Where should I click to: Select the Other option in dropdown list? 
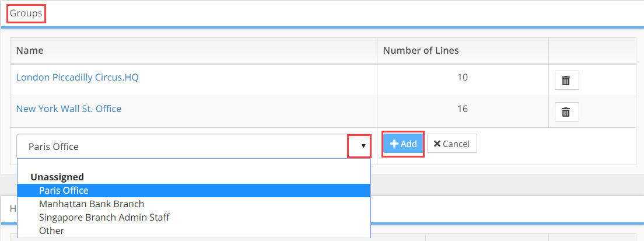[52, 230]
